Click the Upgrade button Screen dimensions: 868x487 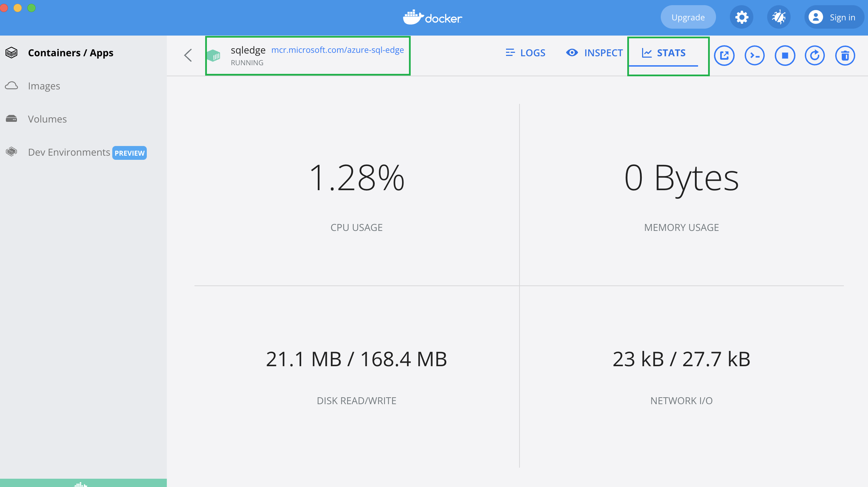pos(688,17)
